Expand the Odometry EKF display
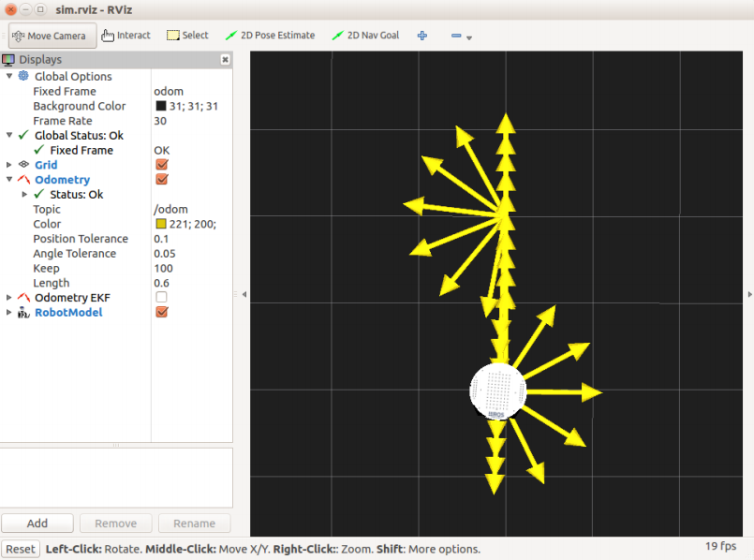 coord(9,298)
